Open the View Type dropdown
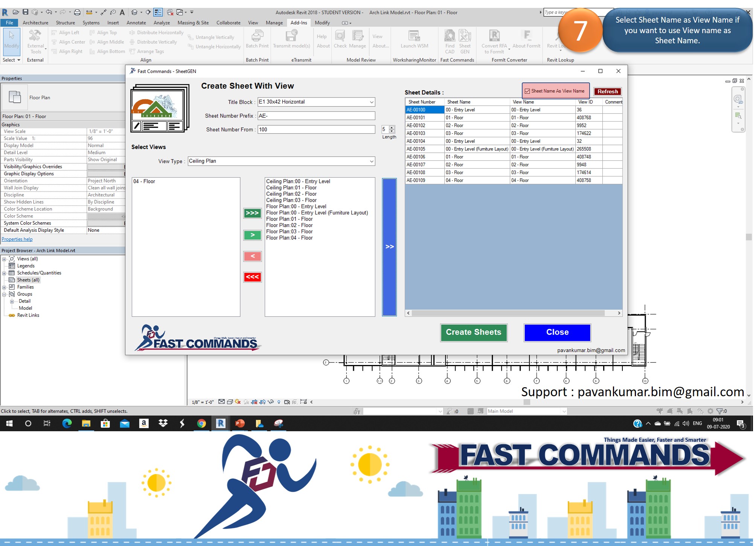Screen dimensions: 756x546 tap(371, 161)
